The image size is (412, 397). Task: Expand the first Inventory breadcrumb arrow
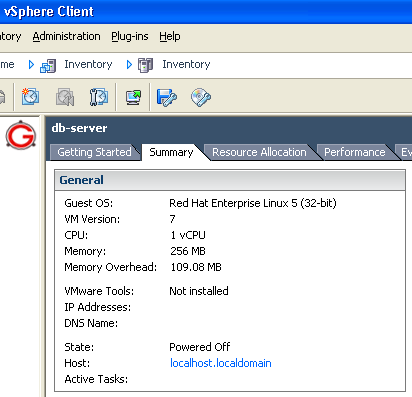pyautogui.click(x=31, y=65)
